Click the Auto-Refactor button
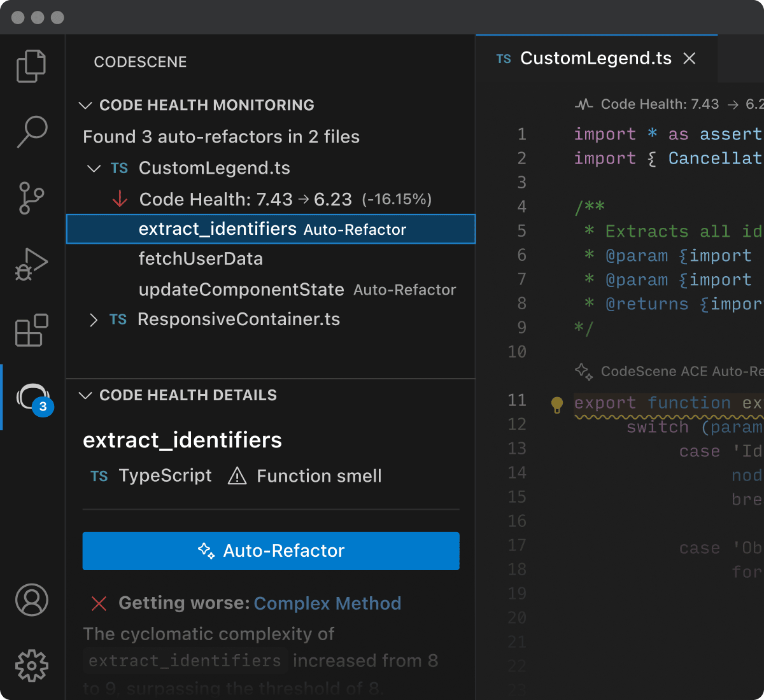 pyautogui.click(x=271, y=551)
